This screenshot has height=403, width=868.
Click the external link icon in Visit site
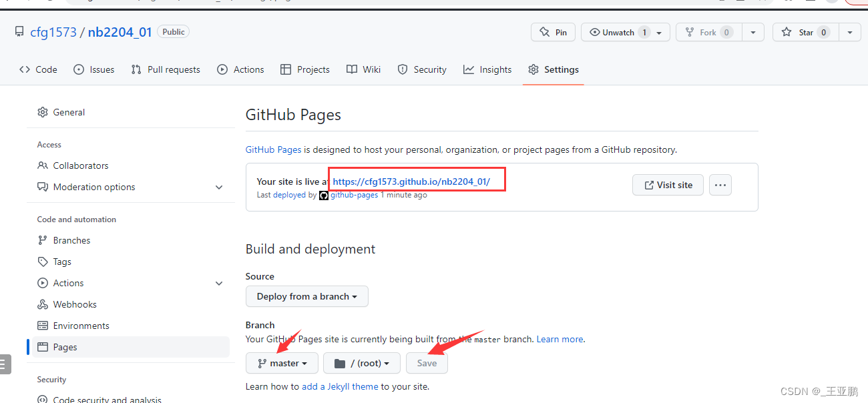649,185
